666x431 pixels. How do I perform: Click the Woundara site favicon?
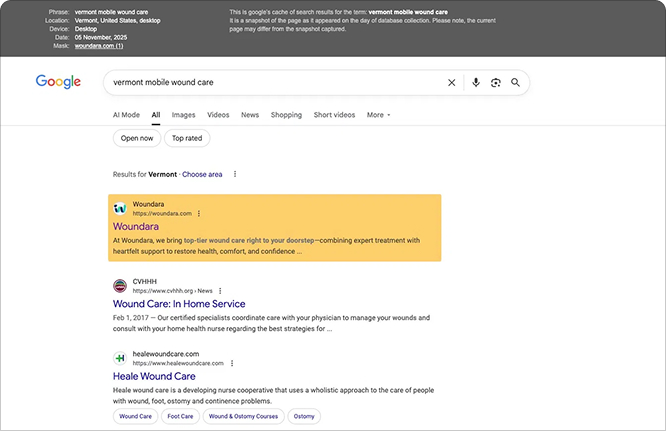tap(120, 208)
